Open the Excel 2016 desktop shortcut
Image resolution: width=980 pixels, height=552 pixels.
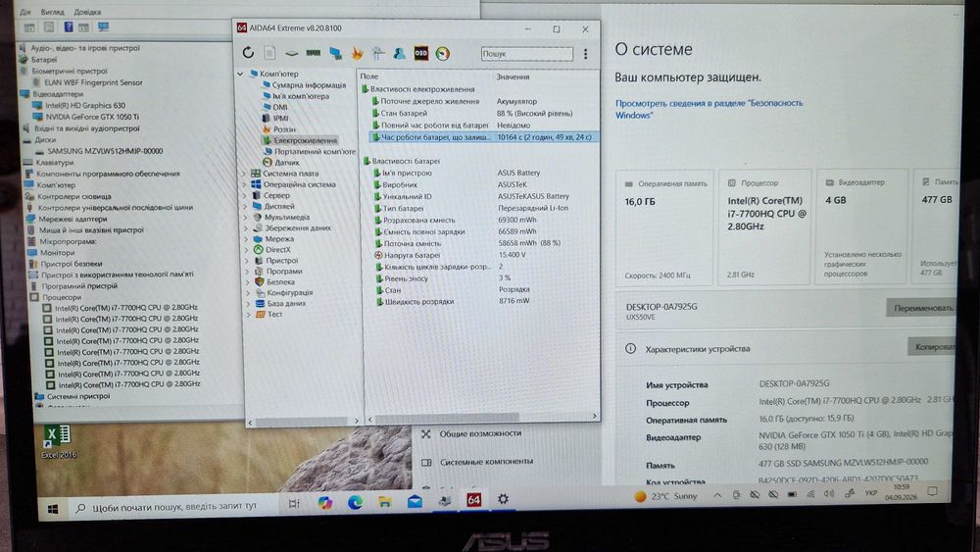click(58, 441)
